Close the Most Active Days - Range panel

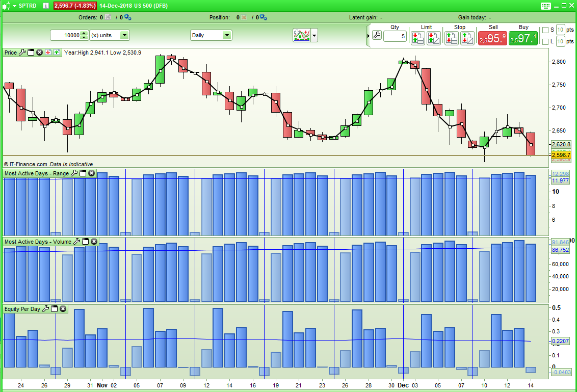coord(92,173)
